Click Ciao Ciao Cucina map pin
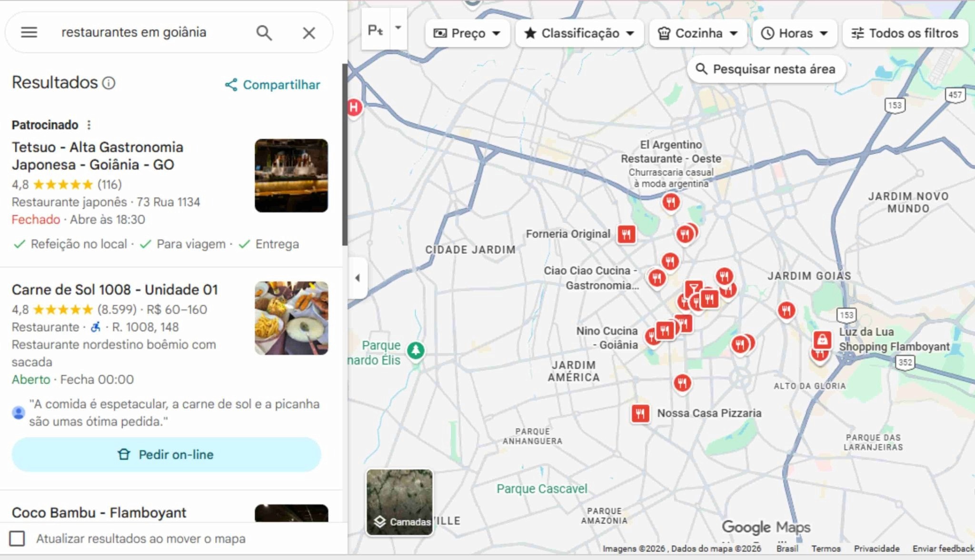 tap(657, 277)
